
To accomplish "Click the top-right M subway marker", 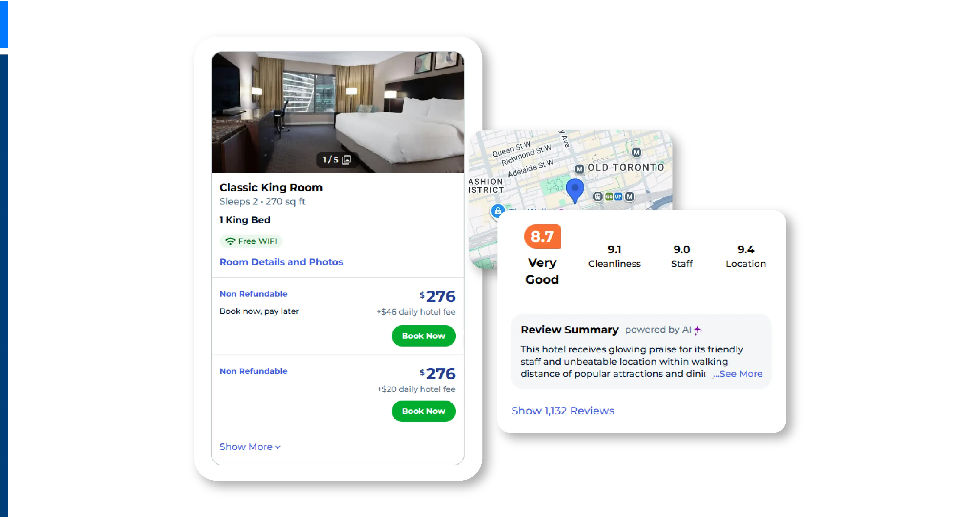I will [x=636, y=153].
